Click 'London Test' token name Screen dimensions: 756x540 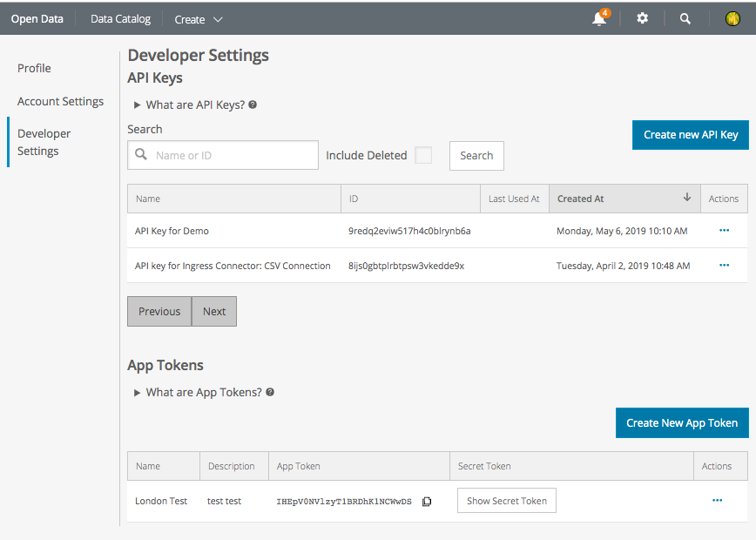click(x=161, y=501)
